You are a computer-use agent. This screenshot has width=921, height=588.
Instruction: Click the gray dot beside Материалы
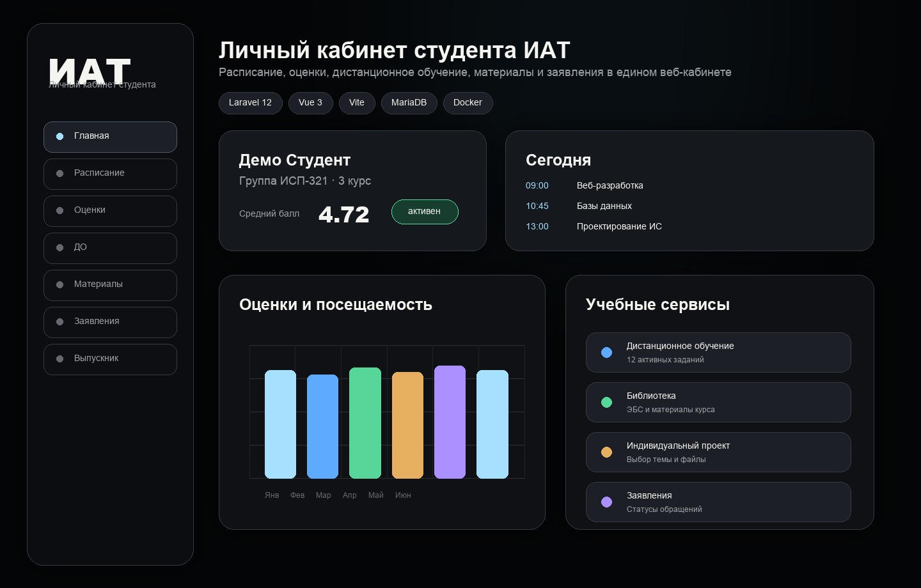pyautogui.click(x=60, y=284)
